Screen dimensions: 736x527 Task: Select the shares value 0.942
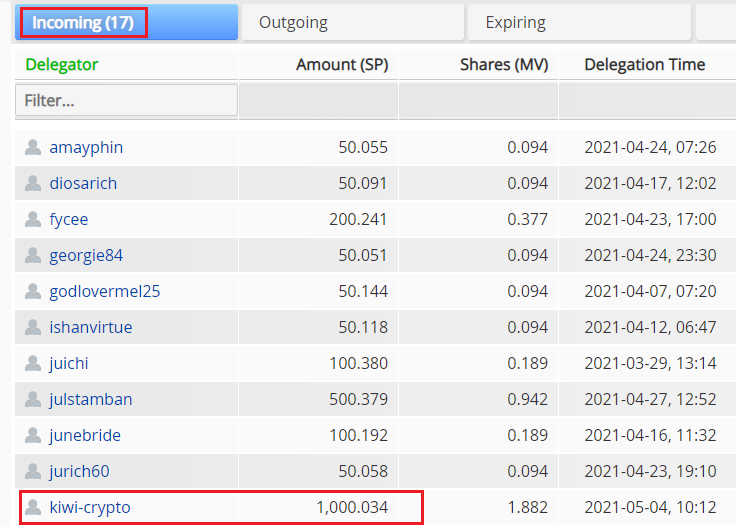pyautogui.click(x=528, y=399)
